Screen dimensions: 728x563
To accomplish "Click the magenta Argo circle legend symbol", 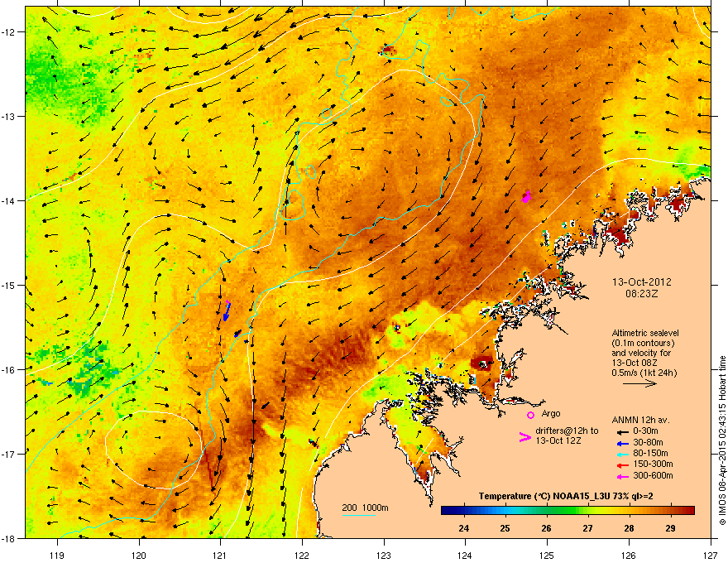I will pyautogui.click(x=530, y=415).
